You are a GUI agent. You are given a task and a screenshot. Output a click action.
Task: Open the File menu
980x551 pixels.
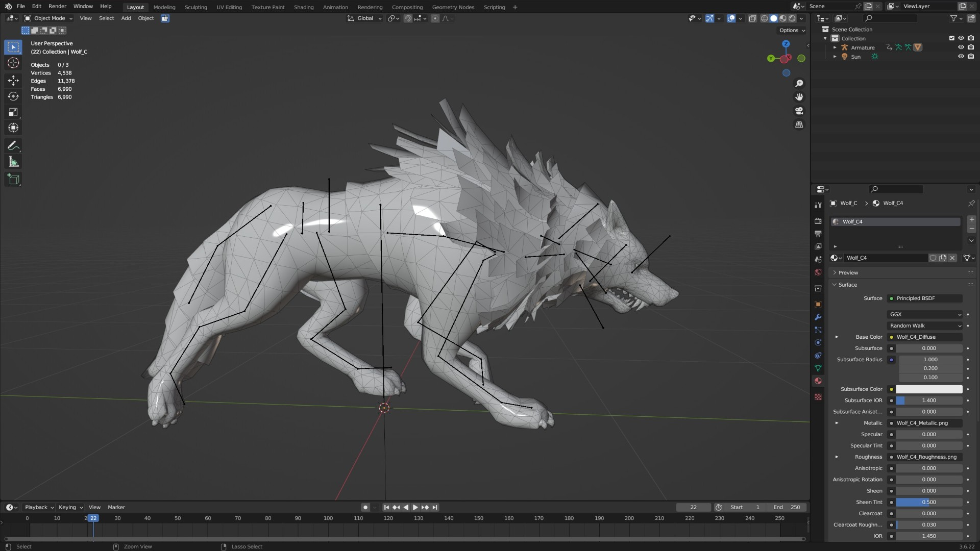coord(21,6)
